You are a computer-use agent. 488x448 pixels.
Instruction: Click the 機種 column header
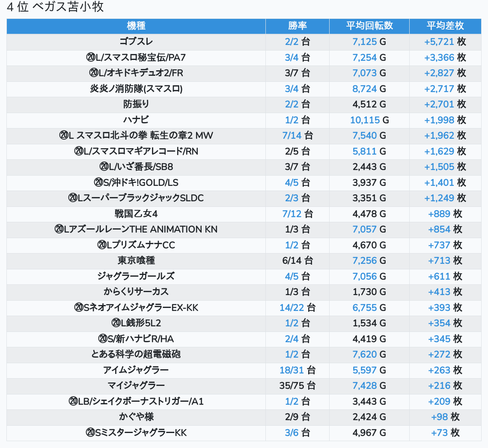coord(136,26)
